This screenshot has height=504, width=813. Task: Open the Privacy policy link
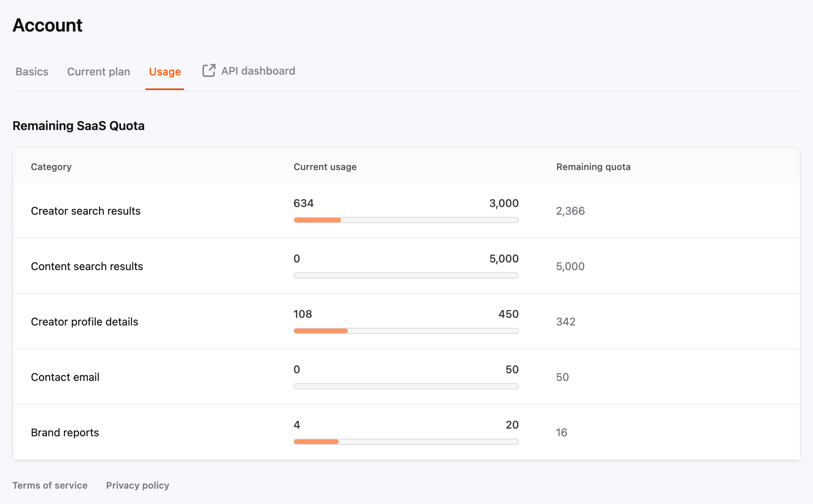138,485
